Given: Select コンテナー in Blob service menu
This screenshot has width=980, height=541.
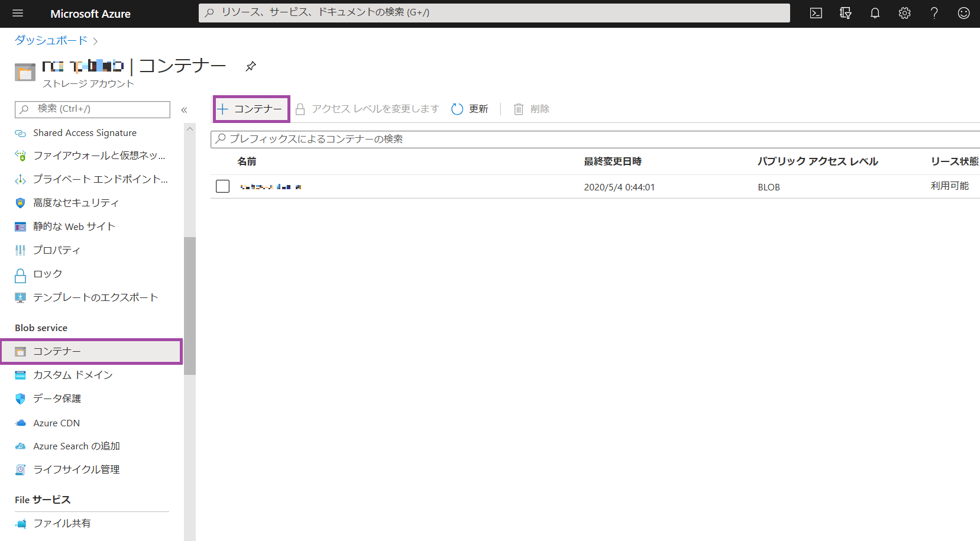Looking at the screenshot, I should coord(91,351).
